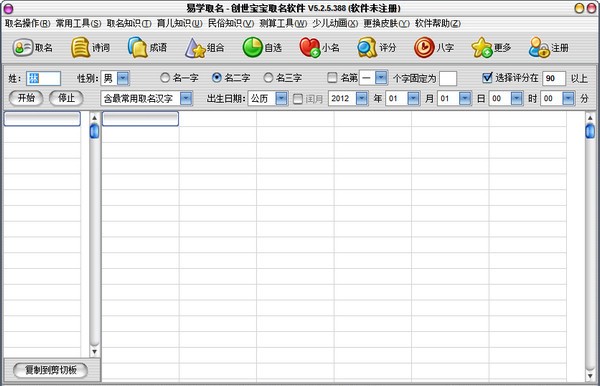600x386 pixels.
Task: Open the 公历 calendar type dropdown
Action: (x=281, y=99)
